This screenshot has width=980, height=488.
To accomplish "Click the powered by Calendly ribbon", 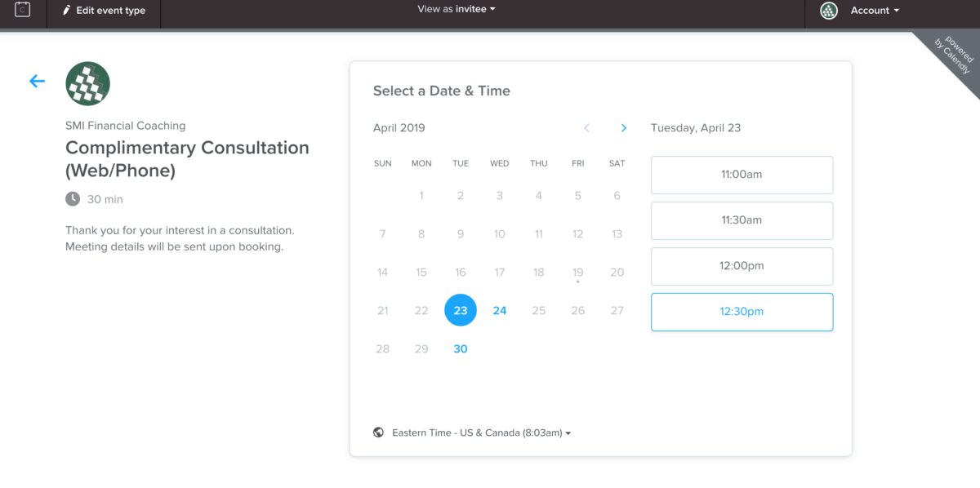I will [952, 55].
